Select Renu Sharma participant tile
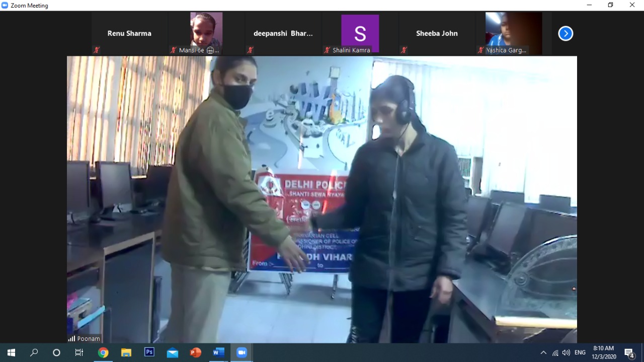The image size is (644, 362). pyautogui.click(x=129, y=34)
